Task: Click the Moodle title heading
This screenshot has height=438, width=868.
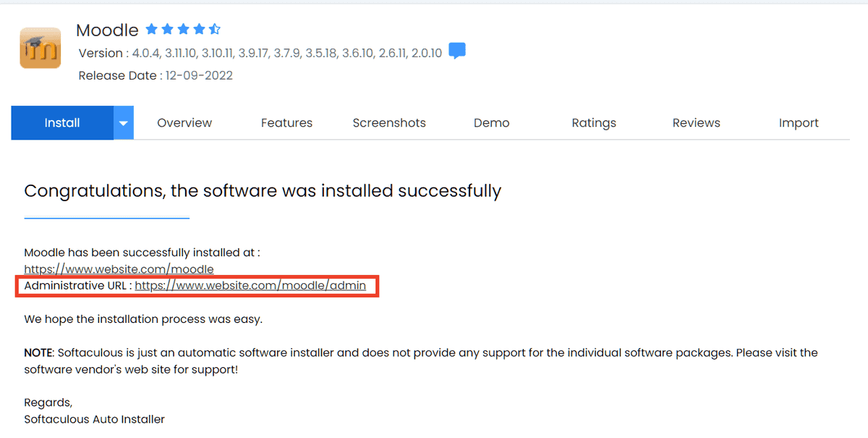Action: [107, 30]
